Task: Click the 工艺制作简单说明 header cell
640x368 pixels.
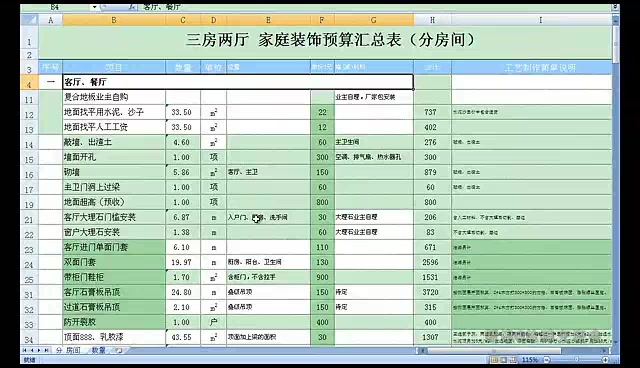Action: coord(532,67)
